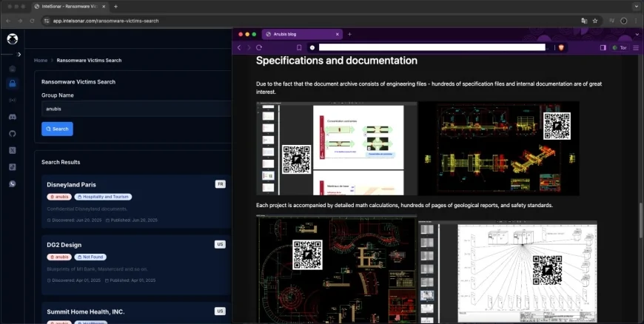Image resolution: width=644 pixels, height=324 pixels.
Task: Expand the sidebar with chevron arrow
Action: point(19,54)
